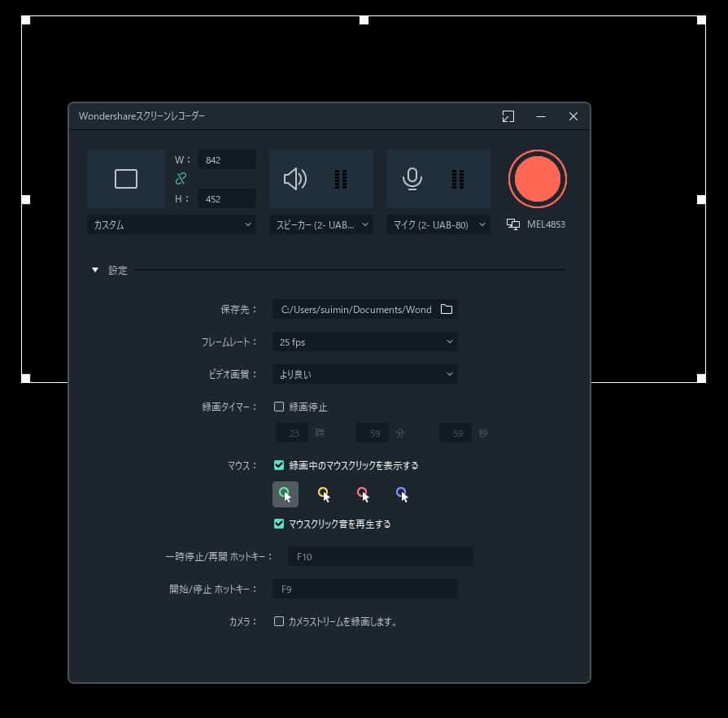The width and height of the screenshot is (728, 718).
Task: Uncheck マウスクリック音を再生する
Action: (279, 524)
